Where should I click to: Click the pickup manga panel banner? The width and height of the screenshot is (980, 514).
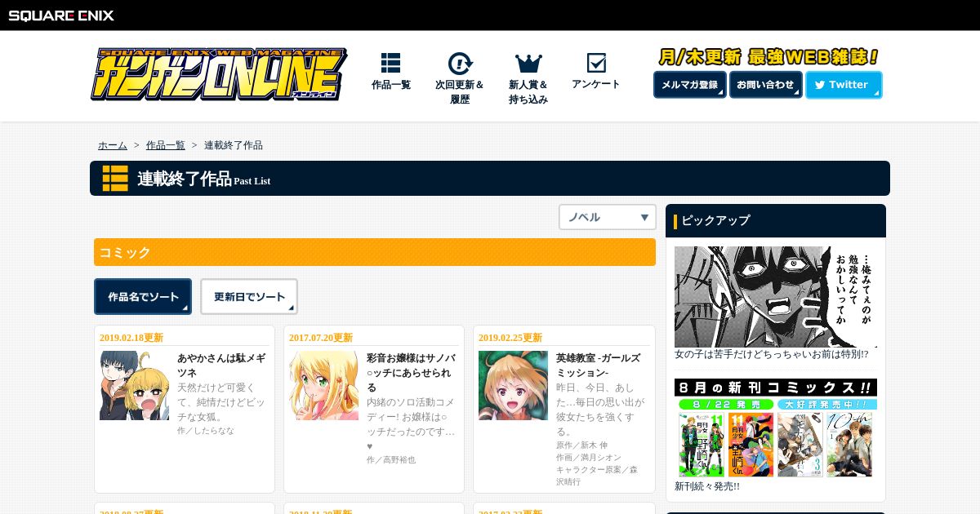point(776,297)
